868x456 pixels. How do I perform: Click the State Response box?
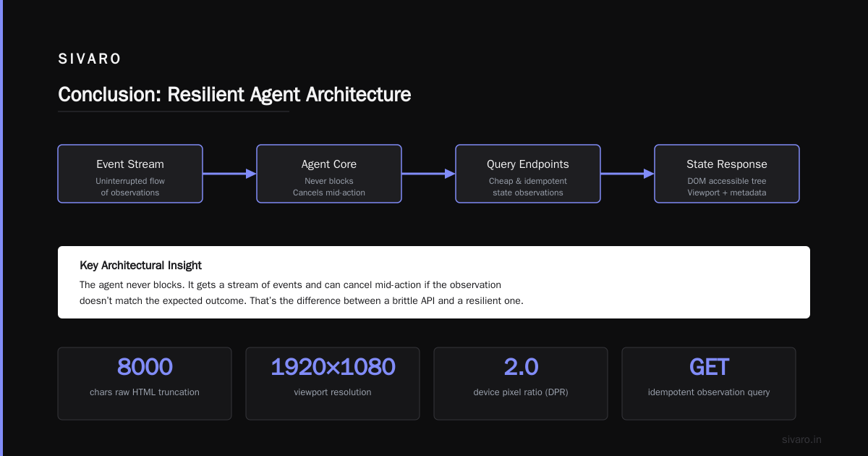pos(727,174)
